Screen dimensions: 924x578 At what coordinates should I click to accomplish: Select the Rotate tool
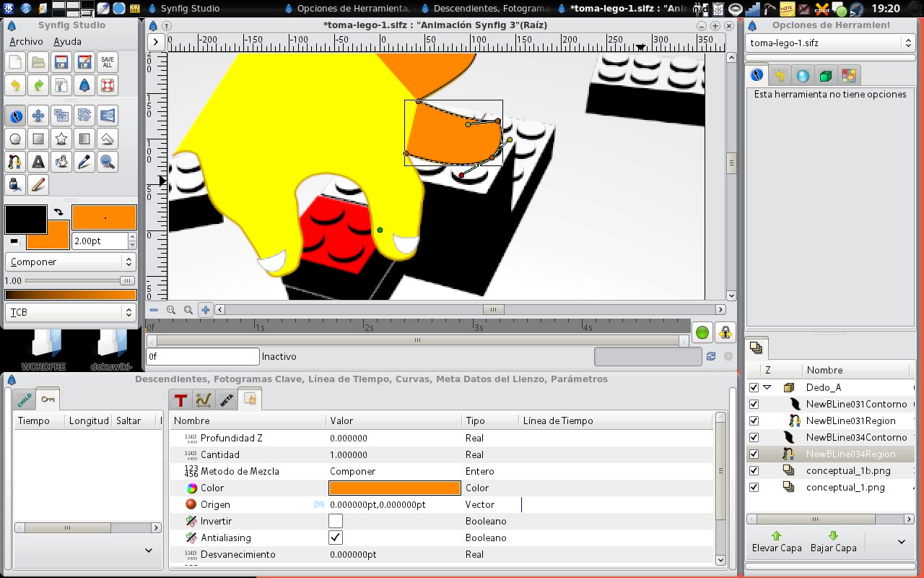(84, 116)
